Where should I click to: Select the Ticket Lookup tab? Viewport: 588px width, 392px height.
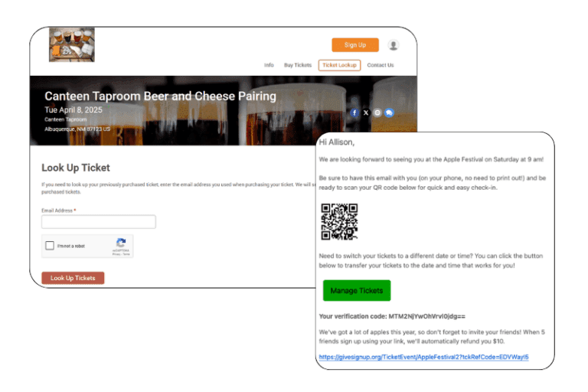(x=339, y=65)
